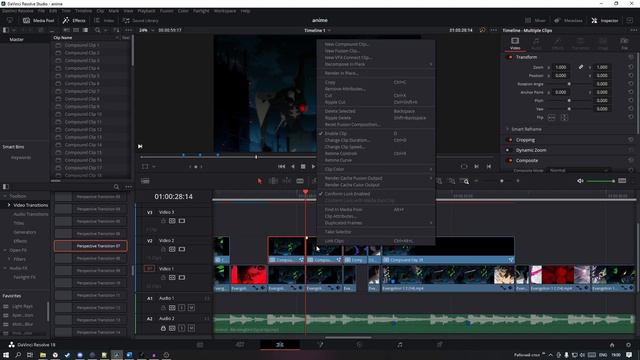Viewport: 640px width, 360px height.
Task: Select the Dynamic Trim tool
Action: point(287,181)
